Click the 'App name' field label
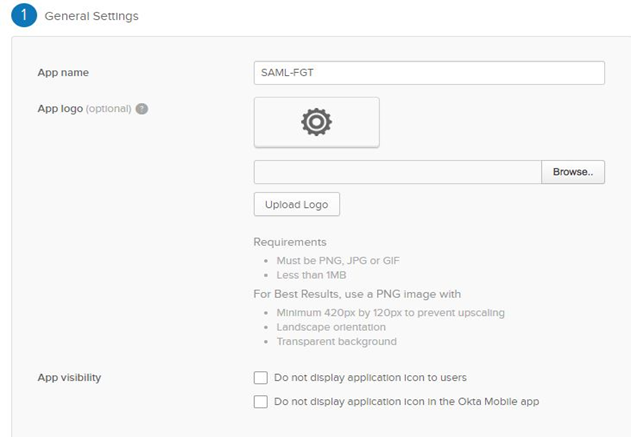The height and width of the screenshot is (437, 631). (x=62, y=73)
